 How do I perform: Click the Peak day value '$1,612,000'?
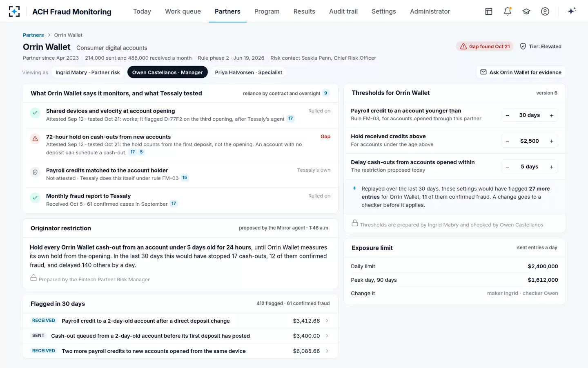pyautogui.click(x=543, y=280)
